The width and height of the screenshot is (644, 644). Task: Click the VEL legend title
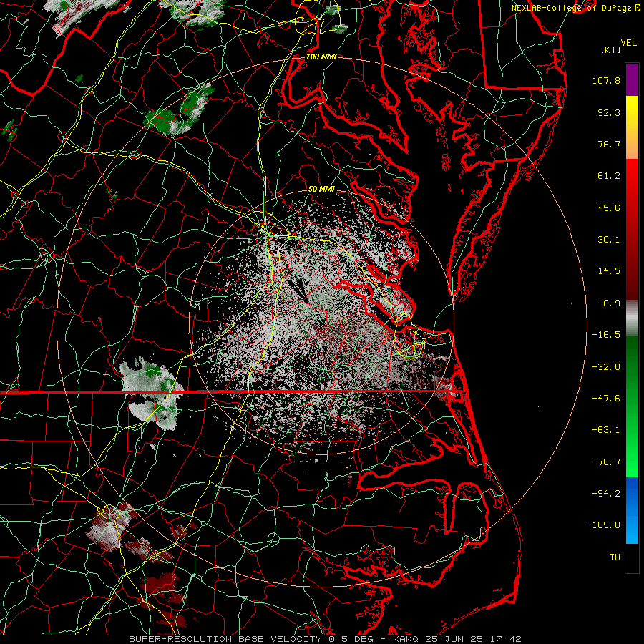[628, 43]
